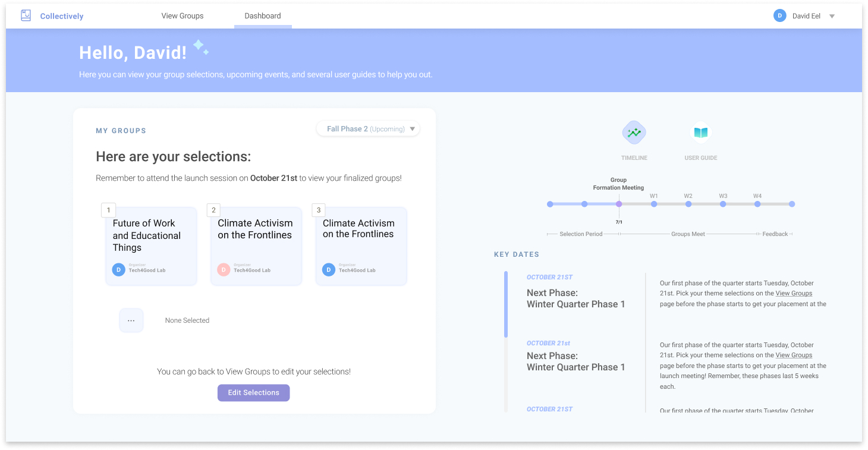This screenshot has width=868, height=450.
Task: Switch to the View Groups tab
Action: click(x=183, y=16)
